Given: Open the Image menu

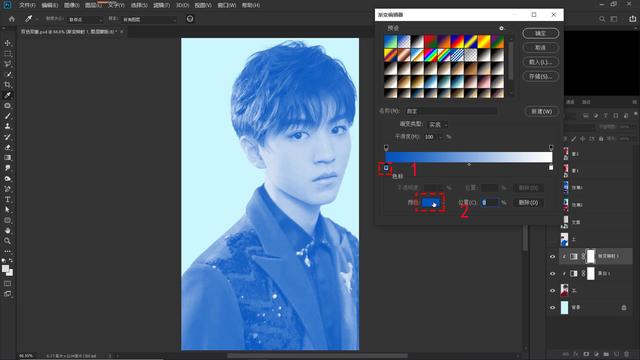Looking at the screenshot, I should click(x=71, y=5).
